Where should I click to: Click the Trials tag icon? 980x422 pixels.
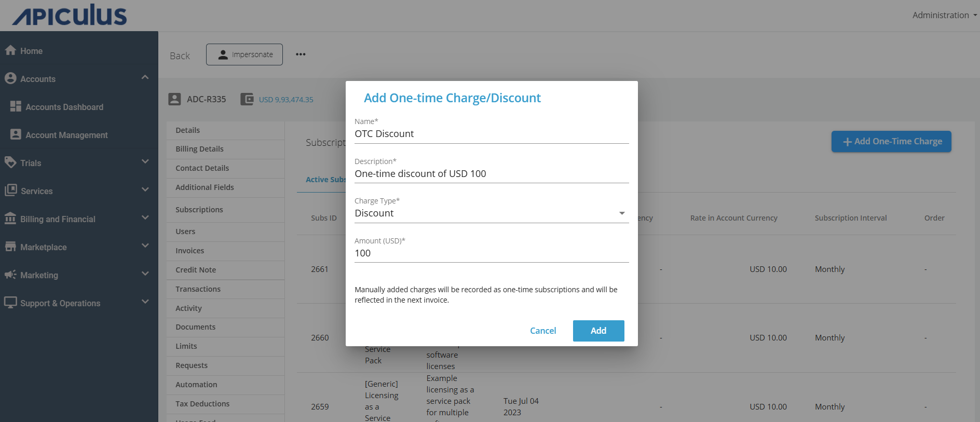[10, 162]
